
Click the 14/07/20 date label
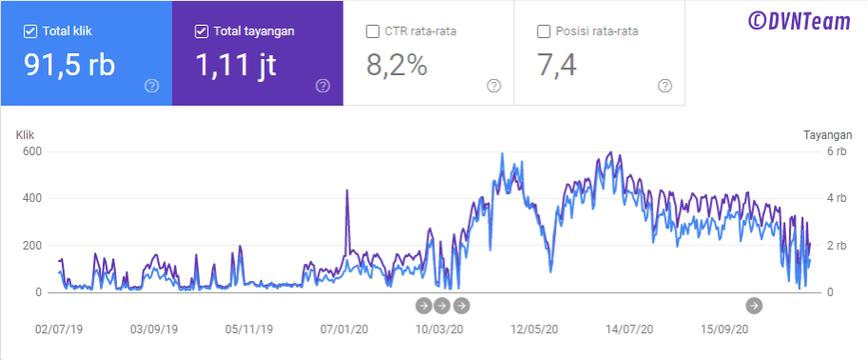coord(629,329)
